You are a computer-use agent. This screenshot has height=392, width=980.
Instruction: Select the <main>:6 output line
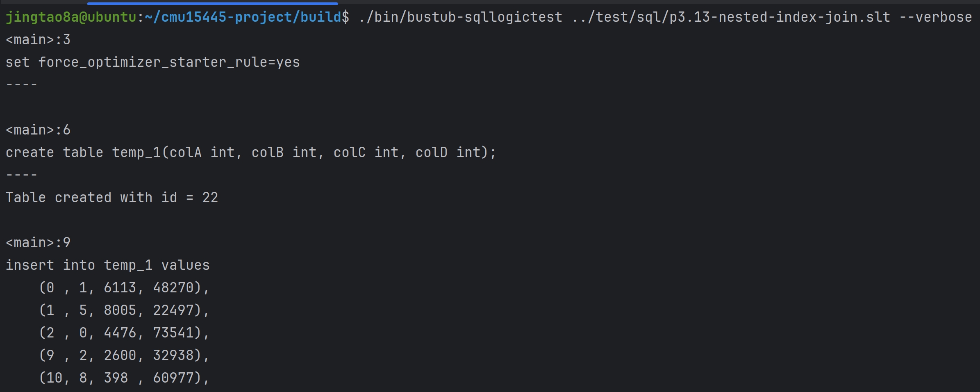pyautogui.click(x=38, y=130)
